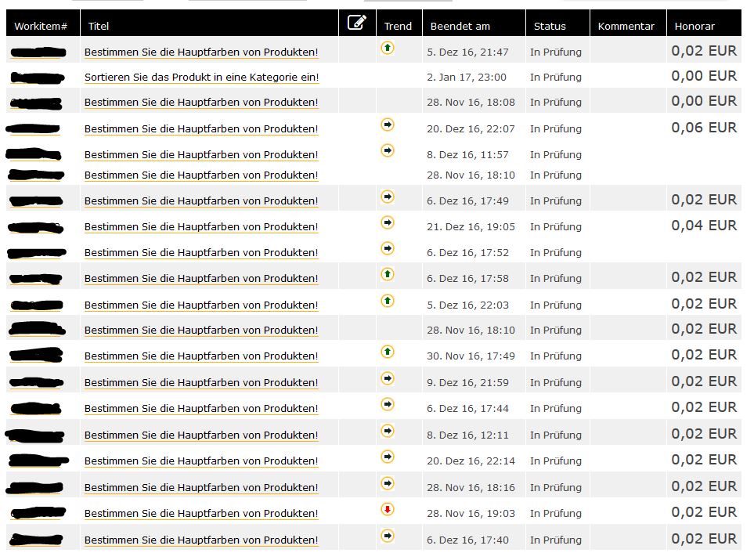The height and width of the screenshot is (560, 754).
Task: Open the Hauptfarben task finished 28. Nov 16, 18:16
Action: 201,487
